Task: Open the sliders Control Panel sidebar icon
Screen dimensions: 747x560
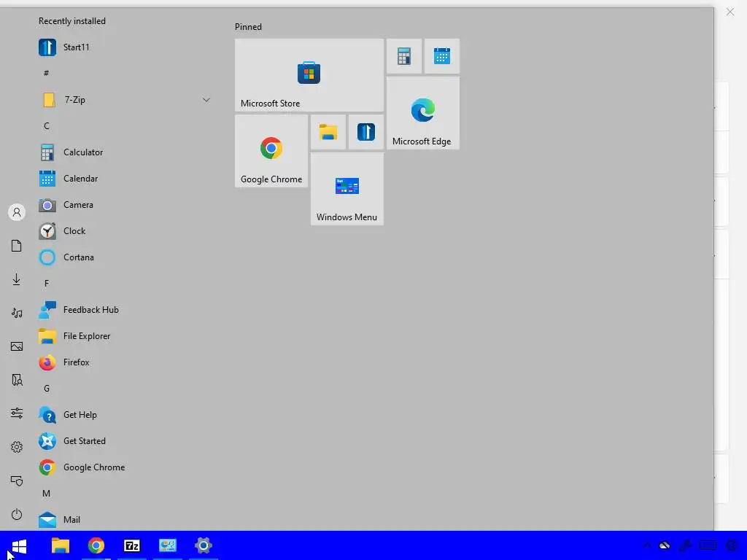Action: click(x=17, y=413)
